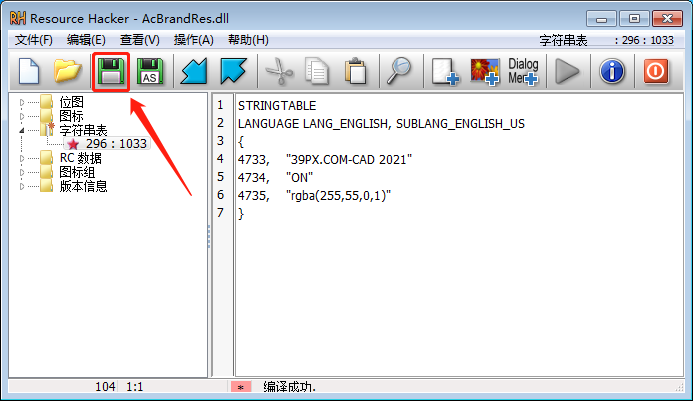Expand the RC 数据 tree node
This screenshot has width=693, height=401.
coord(22,158)
